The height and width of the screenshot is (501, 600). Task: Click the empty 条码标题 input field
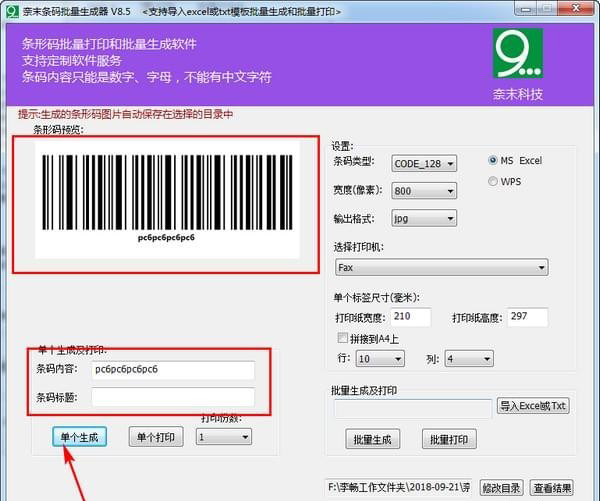click(173, 397)
